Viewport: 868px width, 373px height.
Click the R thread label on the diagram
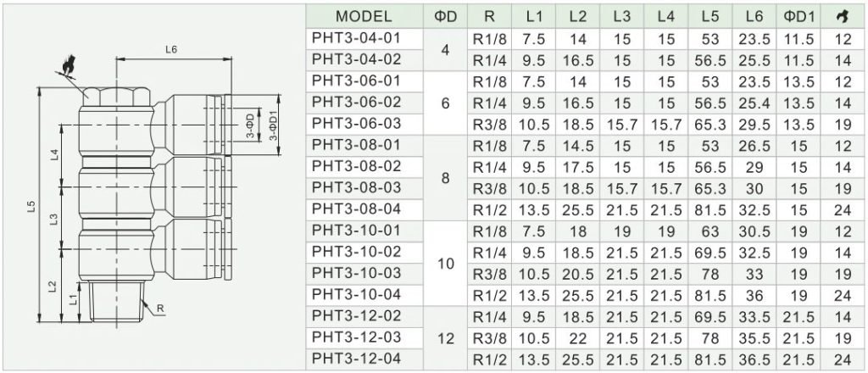tap(160, 309)
